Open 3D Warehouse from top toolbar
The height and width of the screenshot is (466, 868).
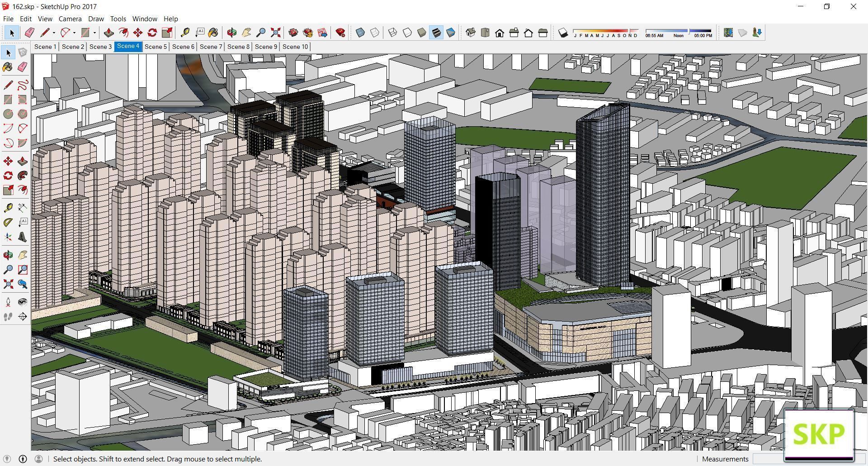[x=293, y=33]
